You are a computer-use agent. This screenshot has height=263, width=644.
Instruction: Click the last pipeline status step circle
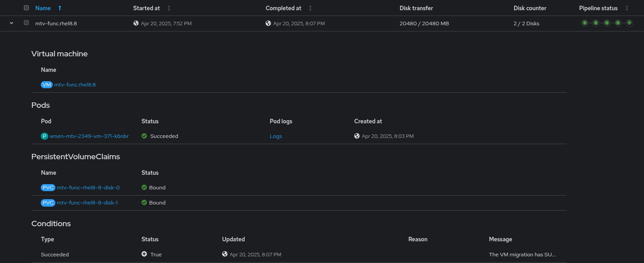click(x=629, y=23)
